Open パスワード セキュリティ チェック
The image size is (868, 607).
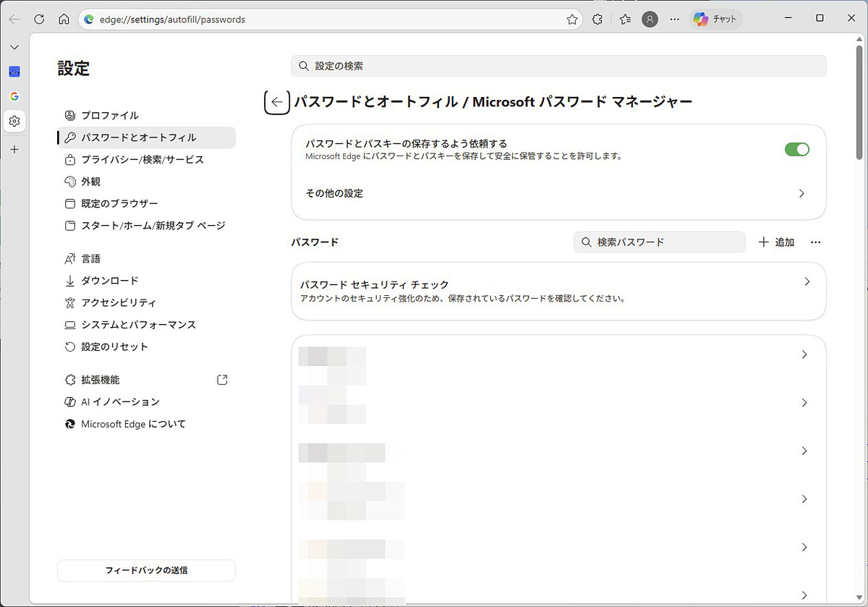[558, 291]
